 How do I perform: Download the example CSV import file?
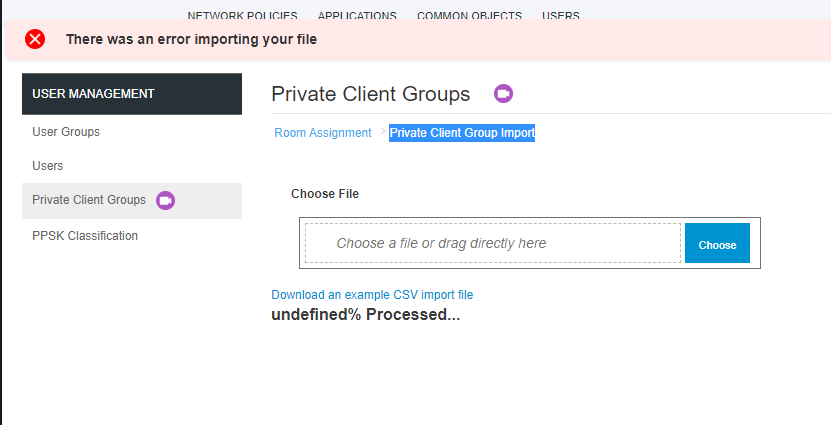[x=372, y=295]
